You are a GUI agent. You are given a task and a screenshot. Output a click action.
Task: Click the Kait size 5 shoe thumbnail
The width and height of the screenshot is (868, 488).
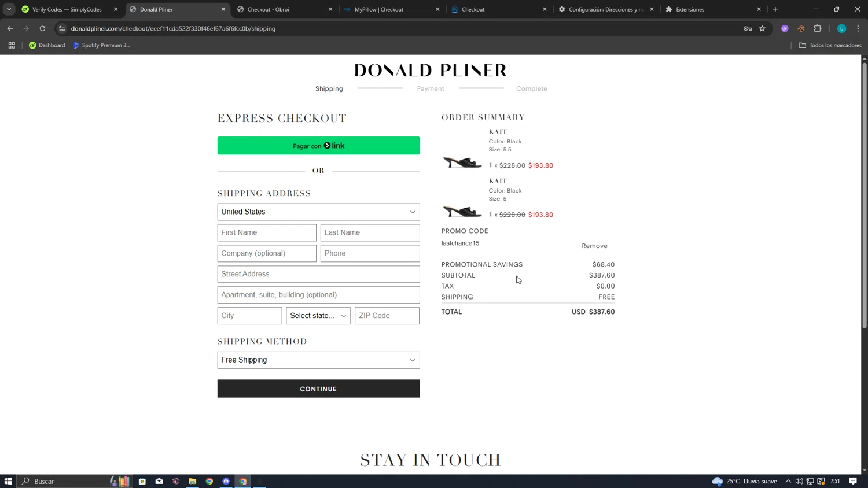click(x=462, y=212)
